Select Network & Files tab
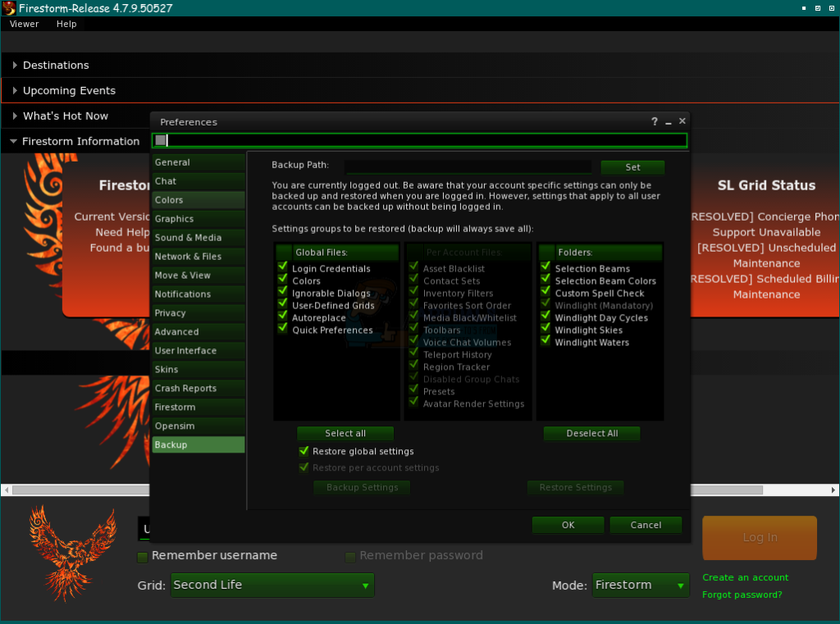840x624 pixels. (x=199, y=256)
